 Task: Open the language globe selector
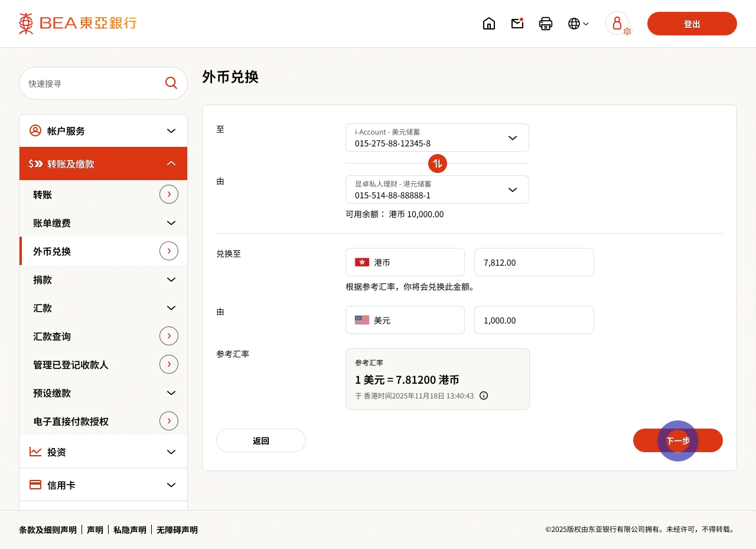point(578,24)
